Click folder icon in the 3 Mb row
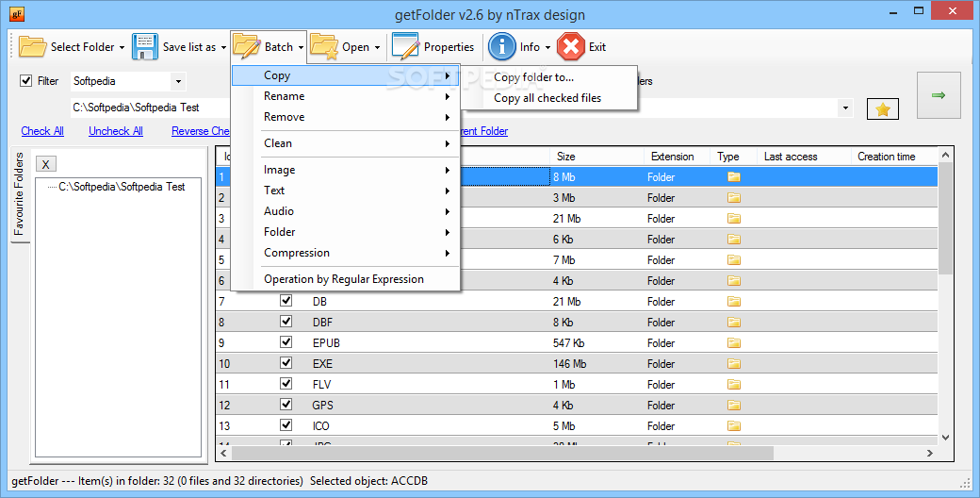This screenshot has width=980, height=498. (734, 198)
